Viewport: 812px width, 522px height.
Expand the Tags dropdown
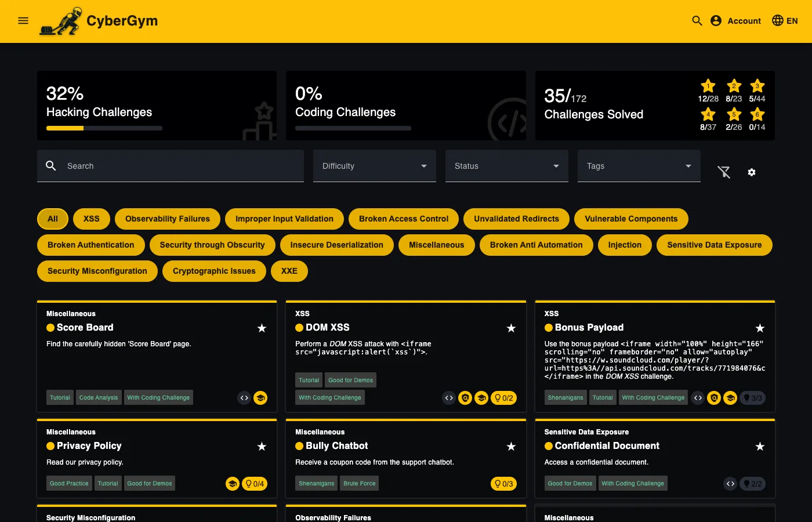click(639, 166)
